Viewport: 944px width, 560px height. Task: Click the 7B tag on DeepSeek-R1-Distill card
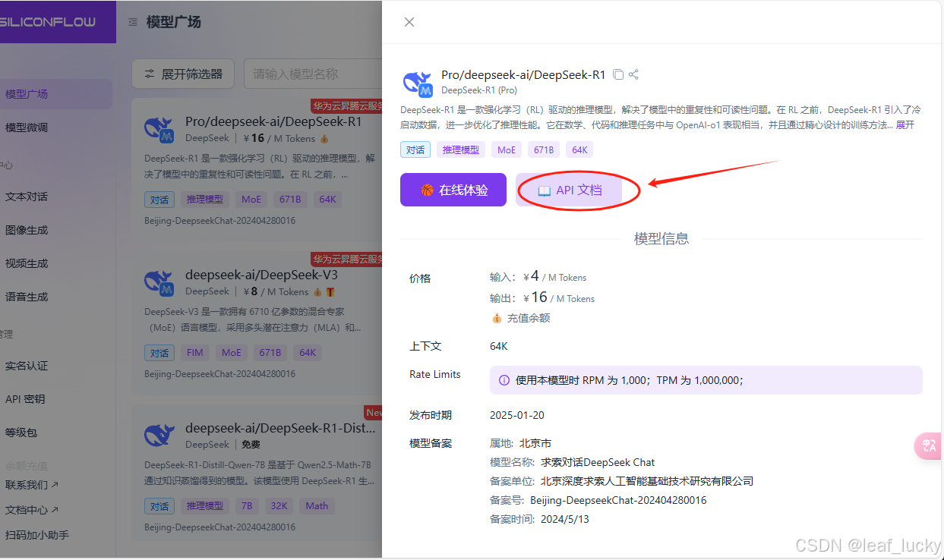click(247, 506)
